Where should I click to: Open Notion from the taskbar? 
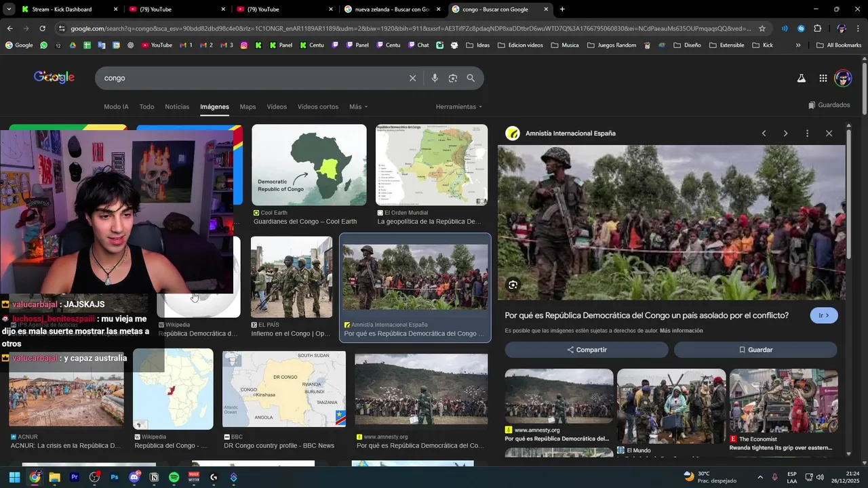154,477
